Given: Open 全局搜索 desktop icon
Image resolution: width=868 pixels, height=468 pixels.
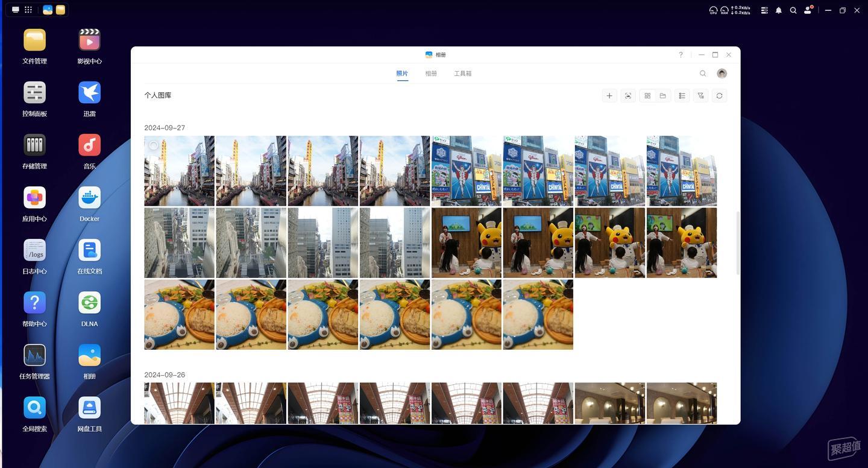Looking at the screenshot, I should pos(34,408).
